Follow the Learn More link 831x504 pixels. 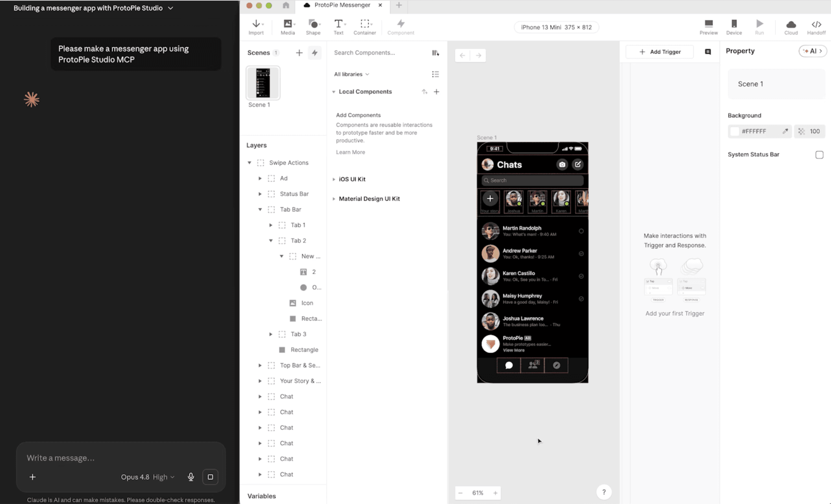pyautogui.click(x=350, y=152)
